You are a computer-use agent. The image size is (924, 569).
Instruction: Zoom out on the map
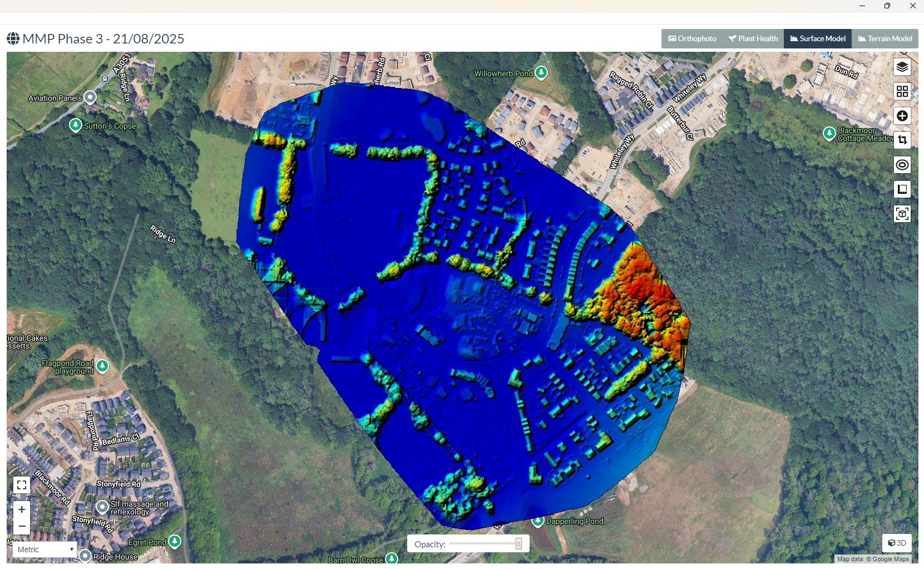[x=22, y=526]
